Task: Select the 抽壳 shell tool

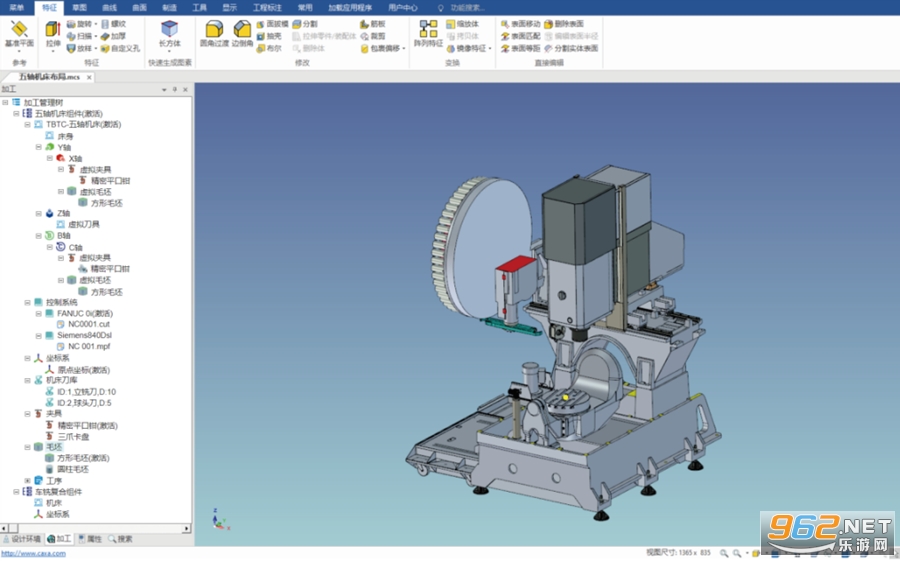Action: [269, 36]
